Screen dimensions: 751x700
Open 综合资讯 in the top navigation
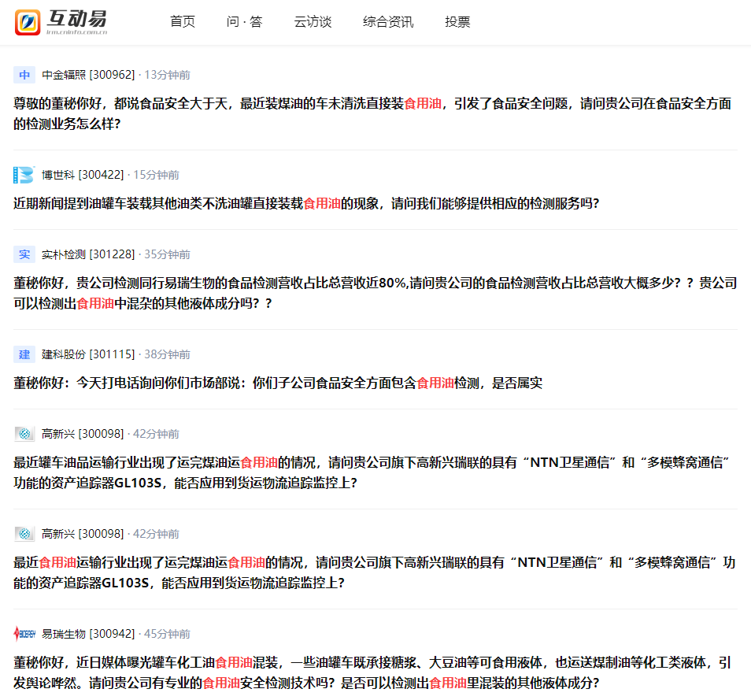388,21
